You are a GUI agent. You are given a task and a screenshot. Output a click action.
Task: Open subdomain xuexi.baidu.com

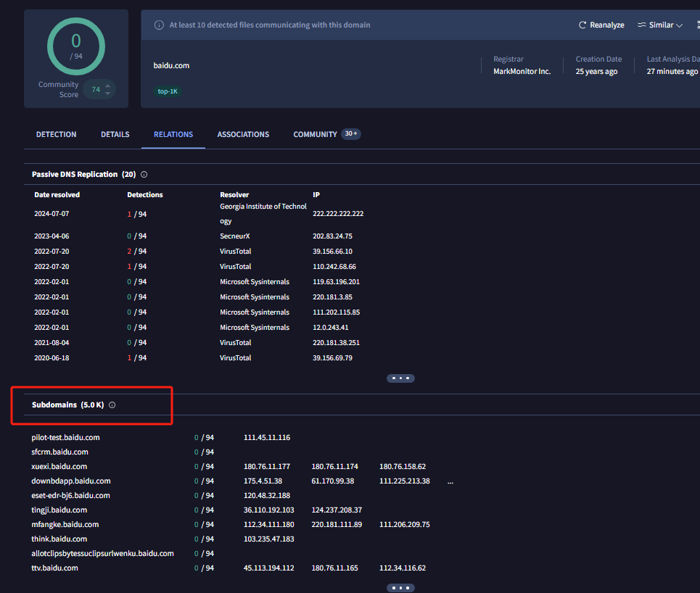[59, 466]
